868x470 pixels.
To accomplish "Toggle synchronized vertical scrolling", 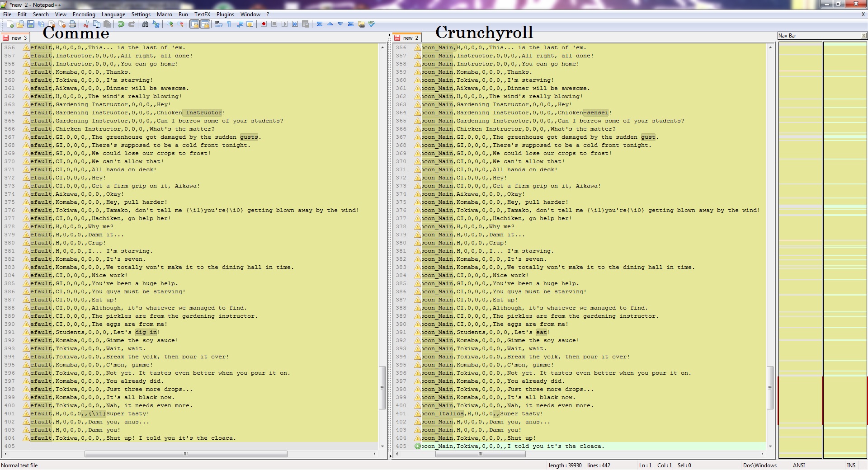I will pos(194,24).
